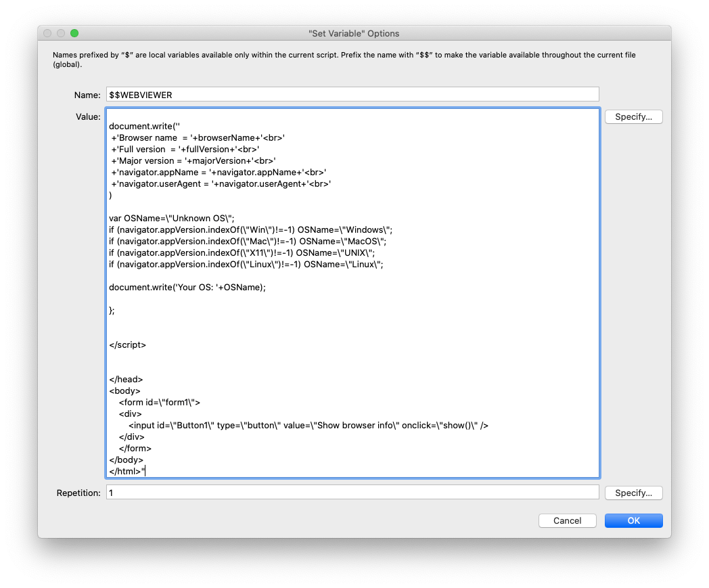Place cursor on the OSName Windows line
This screenshot has width=709, height=588.
250,229
